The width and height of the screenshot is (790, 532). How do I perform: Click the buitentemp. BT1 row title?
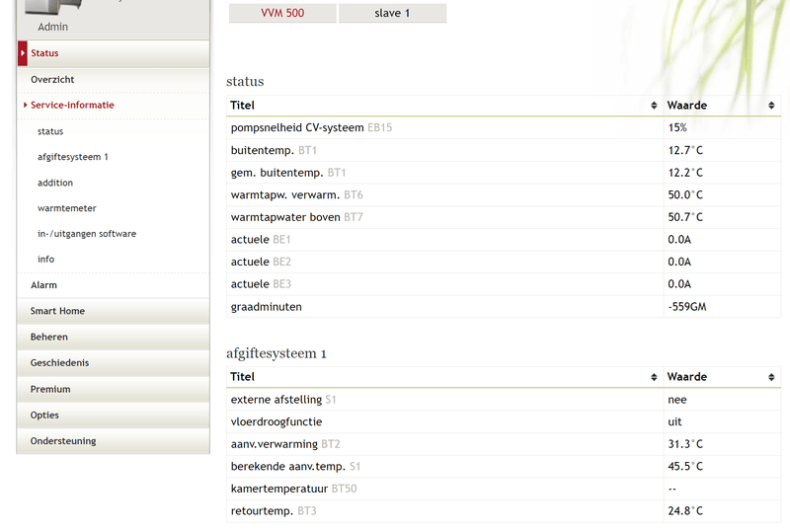pyautogui.click(x=274, y=150)
